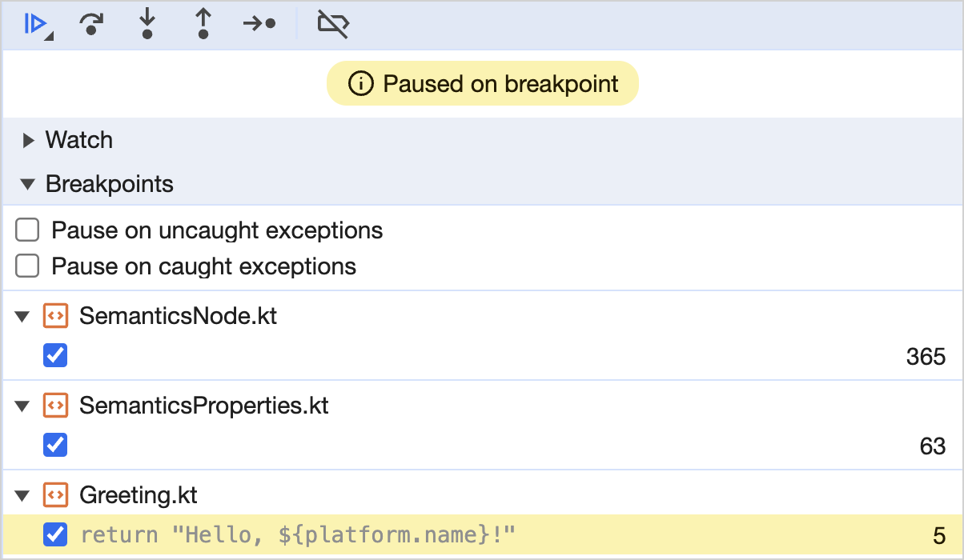The image size is (964, 560).
Task: Disable Greeting.kt line 5 breakpoint
Action: (x=55, y=534)
